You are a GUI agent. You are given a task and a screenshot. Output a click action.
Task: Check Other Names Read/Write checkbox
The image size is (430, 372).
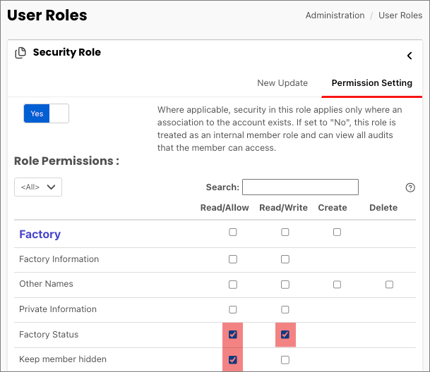click(x=285, y=285)
